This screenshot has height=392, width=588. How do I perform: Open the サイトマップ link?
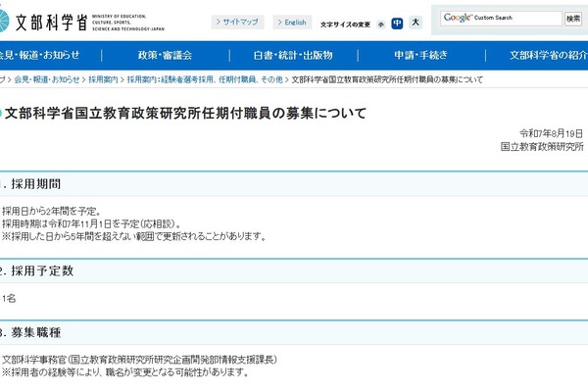238,23
